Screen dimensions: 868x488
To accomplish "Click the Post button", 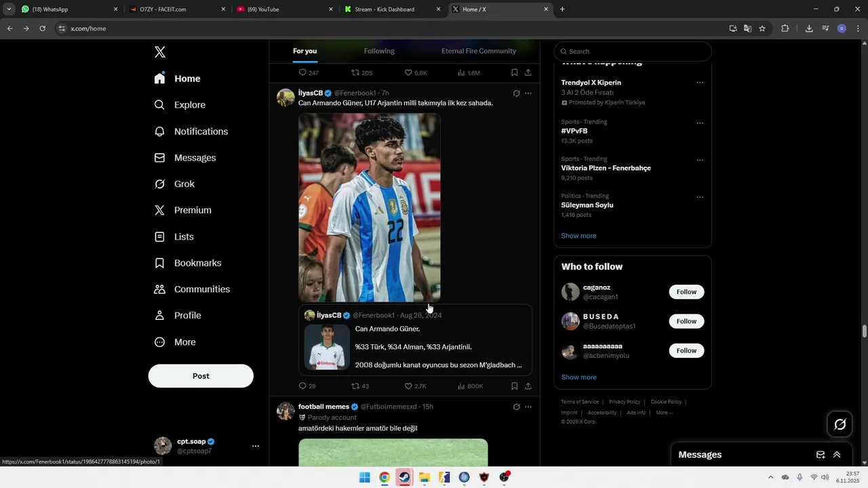I will [201, 376].
